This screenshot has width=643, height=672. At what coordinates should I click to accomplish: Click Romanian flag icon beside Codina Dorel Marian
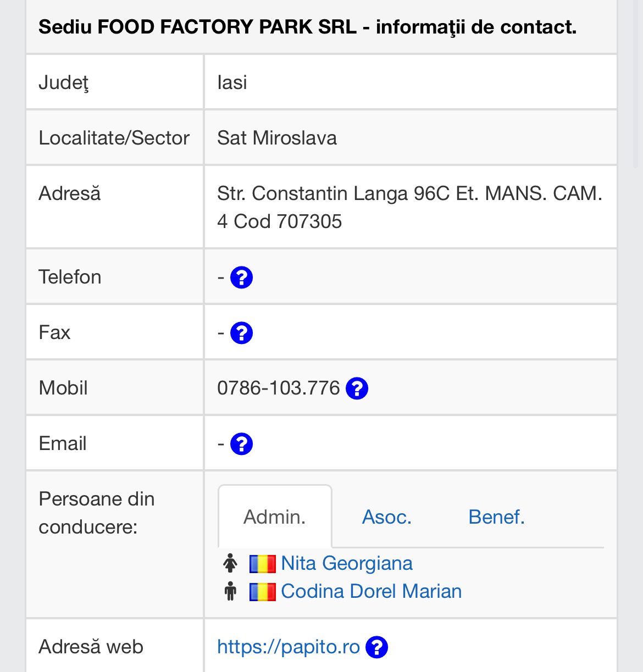tap(262, 592)
